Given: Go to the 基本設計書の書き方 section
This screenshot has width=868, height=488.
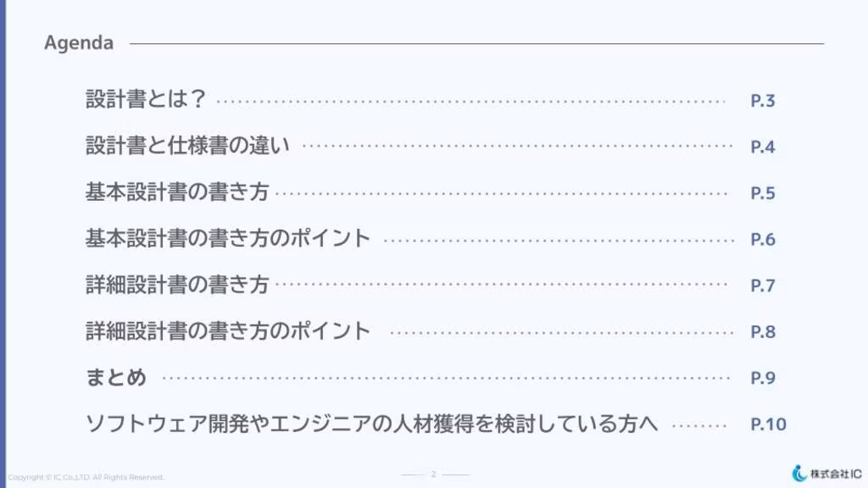Looking at the screenshot, I should 177,192.
